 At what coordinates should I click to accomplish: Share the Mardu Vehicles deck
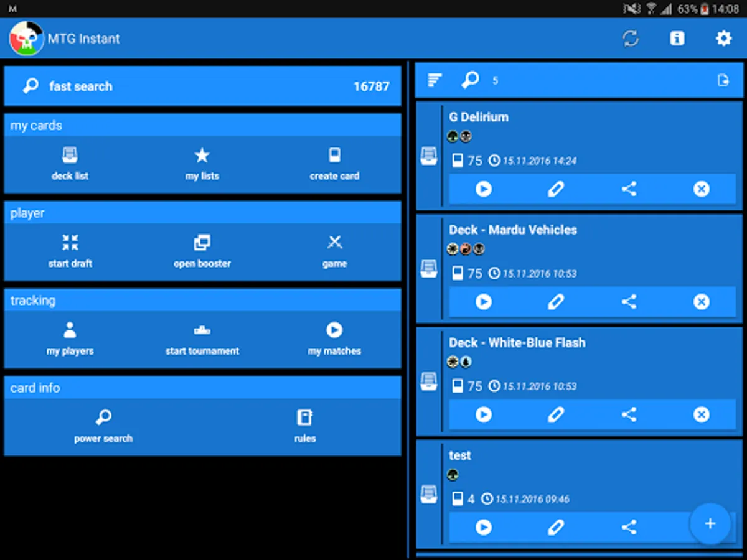[x=629, y=302]
